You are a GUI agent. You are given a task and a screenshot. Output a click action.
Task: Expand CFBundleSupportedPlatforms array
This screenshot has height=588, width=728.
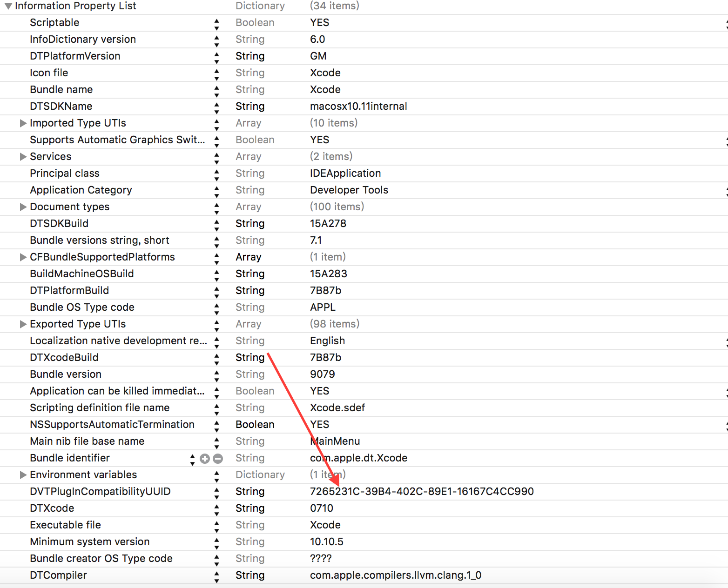point(23,257)
